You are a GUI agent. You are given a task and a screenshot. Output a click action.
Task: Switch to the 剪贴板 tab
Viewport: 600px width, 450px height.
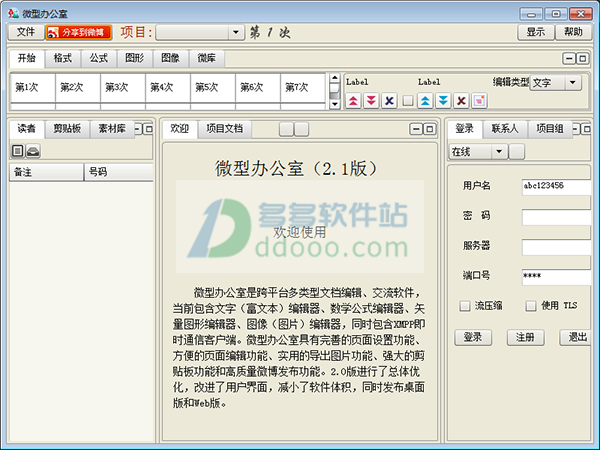coord(67,129)
